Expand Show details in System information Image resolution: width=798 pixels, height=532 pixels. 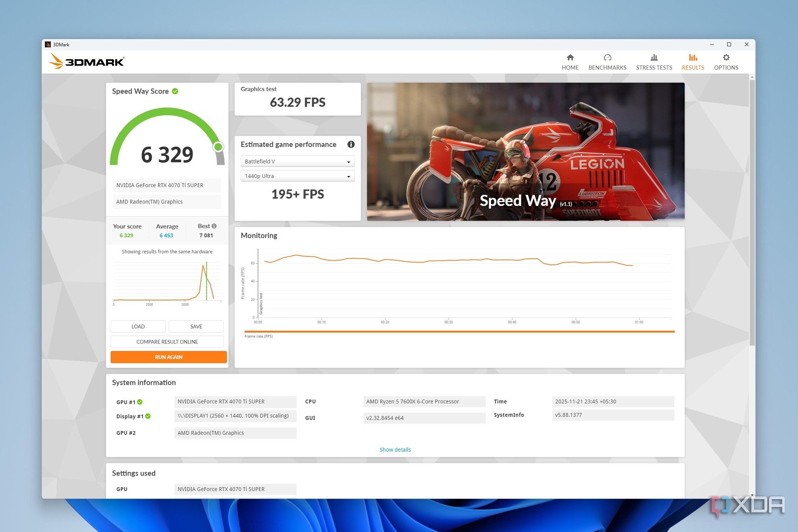pos(395,449)
